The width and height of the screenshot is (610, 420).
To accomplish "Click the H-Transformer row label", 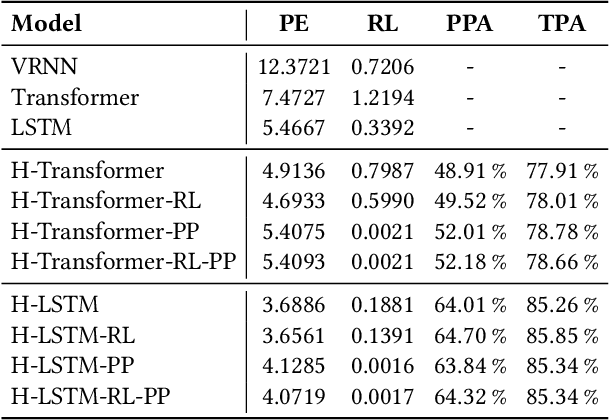I will 87,171.
